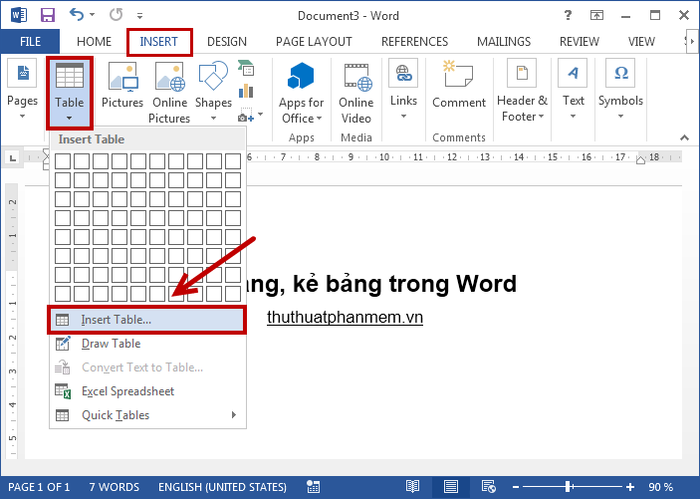
Task: Select bottom-right cell in table grid
Action: 233,294
